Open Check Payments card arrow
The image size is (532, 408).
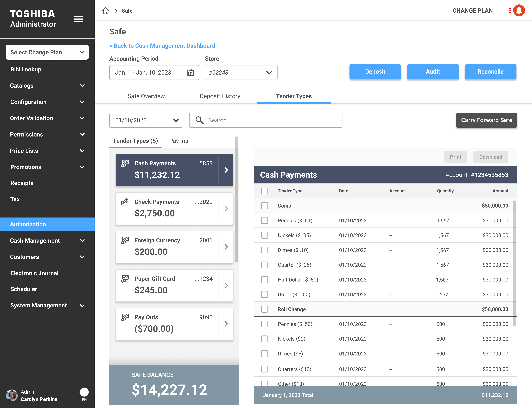226,208
